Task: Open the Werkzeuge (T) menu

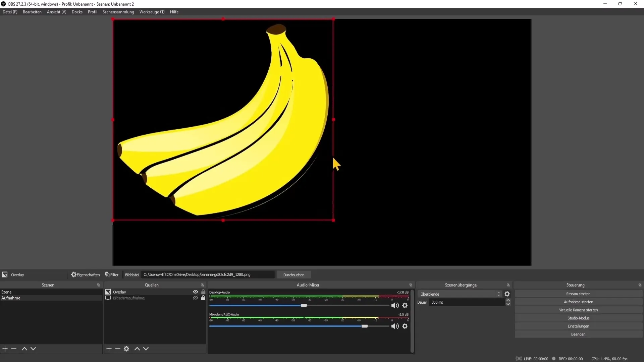Action: coord(152,12)
